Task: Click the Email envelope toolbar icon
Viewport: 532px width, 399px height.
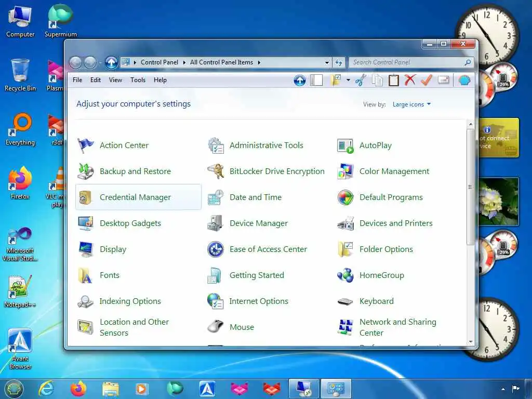Action: coord(444,81)
